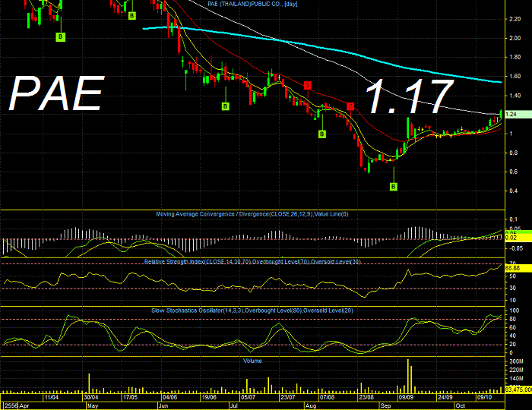
Task: Select the Apr month label
Action: coord(24,405)
